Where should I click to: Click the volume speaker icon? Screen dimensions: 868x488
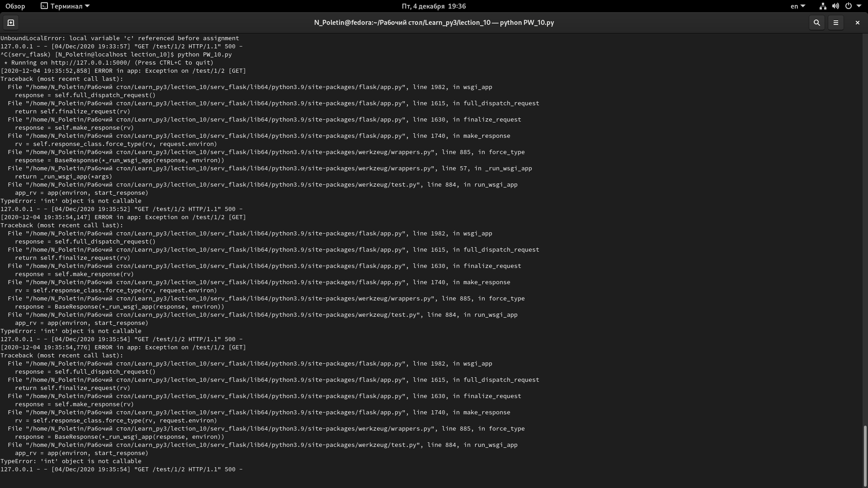(835, 6)
